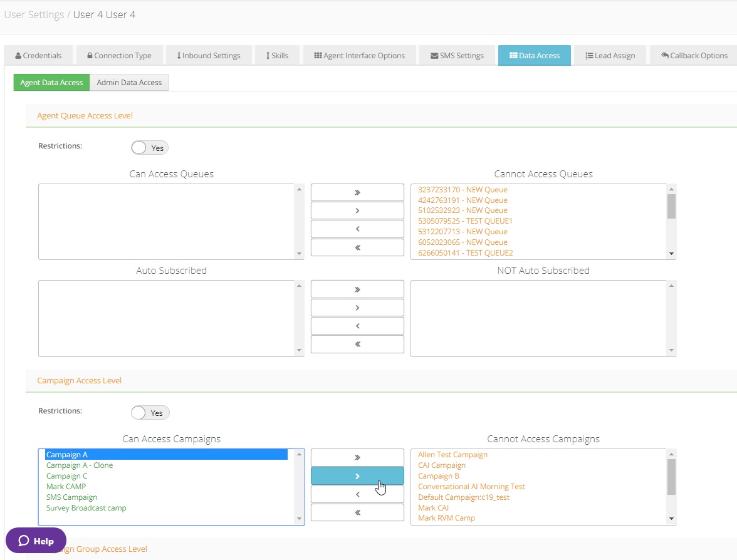Move selected item to Auto Subscribed

[x=357, y=326]
